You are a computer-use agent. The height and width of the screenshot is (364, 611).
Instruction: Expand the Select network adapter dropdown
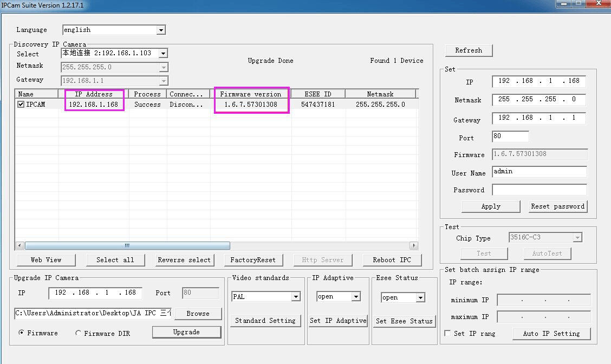pos(163,53)
